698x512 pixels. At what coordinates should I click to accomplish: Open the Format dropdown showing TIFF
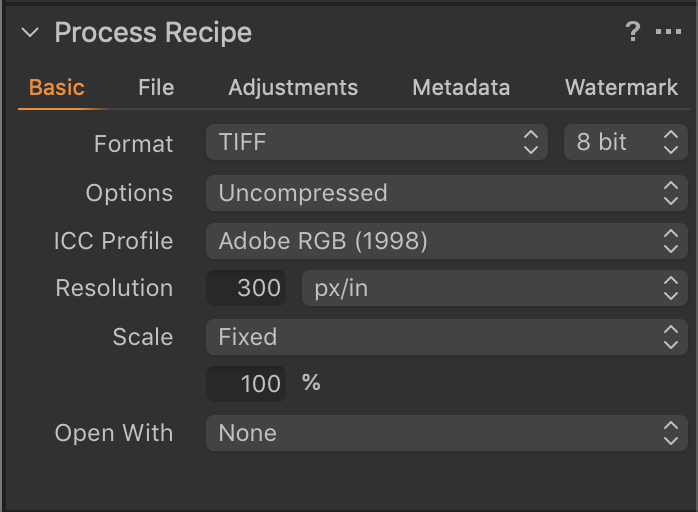point(377,142)
